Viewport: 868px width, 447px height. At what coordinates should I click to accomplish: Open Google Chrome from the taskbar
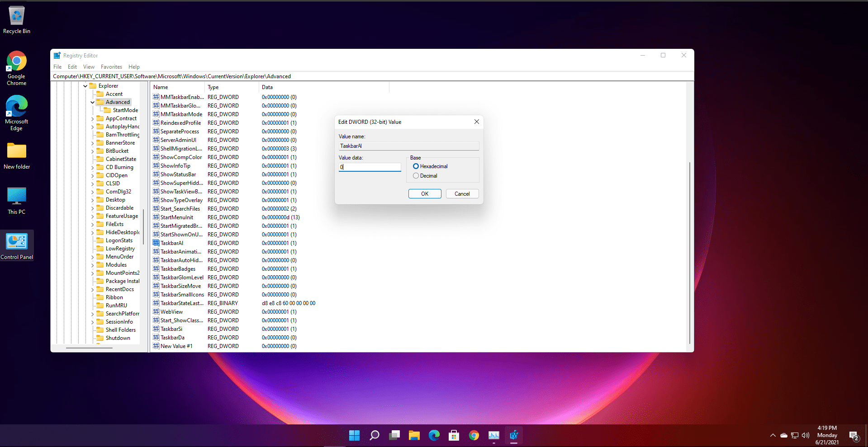(474, 435)
